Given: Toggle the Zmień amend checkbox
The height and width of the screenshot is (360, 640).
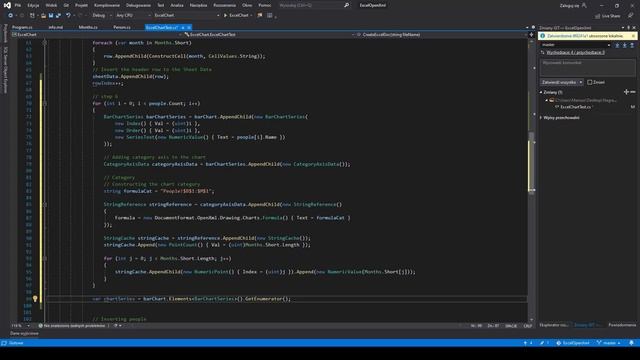Looking at the screenshot, I should tap(589, 82).
